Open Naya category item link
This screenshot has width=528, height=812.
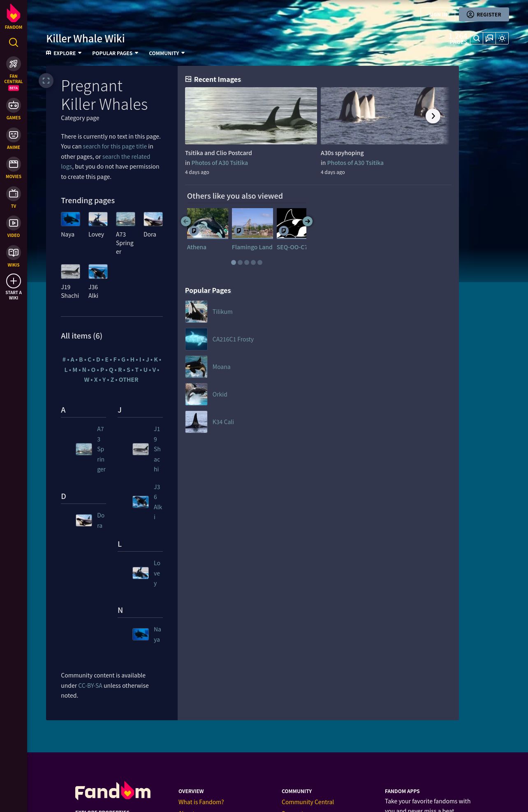click(157, 634)
